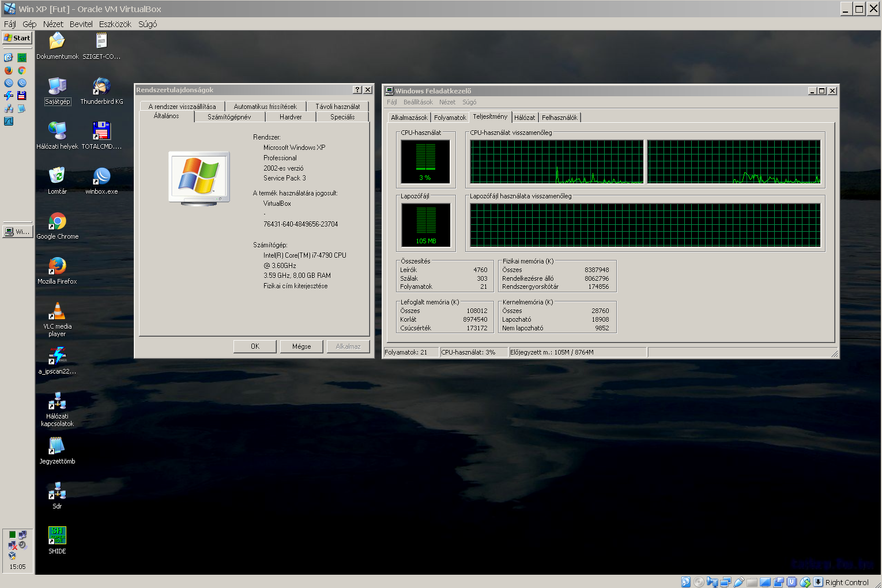Select the Mozilla Firefox desktop shortcut
The height and width of the screenshot is (588, 882).
click(57, 270)
